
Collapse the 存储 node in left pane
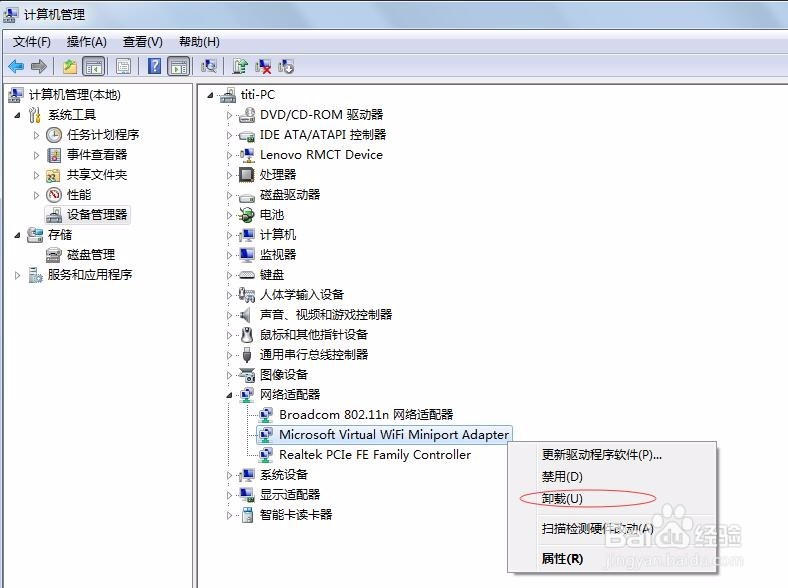tap(18, 235)
